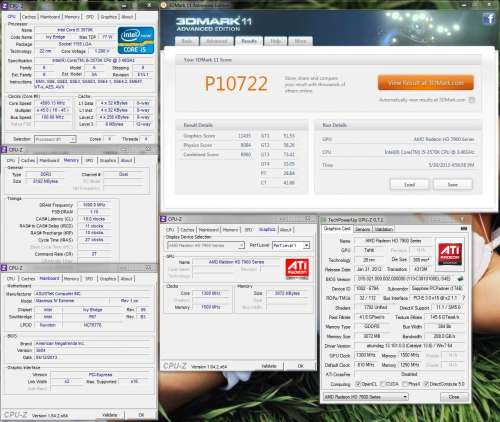Switch to Validation tab in GPU-Z
Screen dimensions: 500x422
pyautogui.click(x=383, y=229)
